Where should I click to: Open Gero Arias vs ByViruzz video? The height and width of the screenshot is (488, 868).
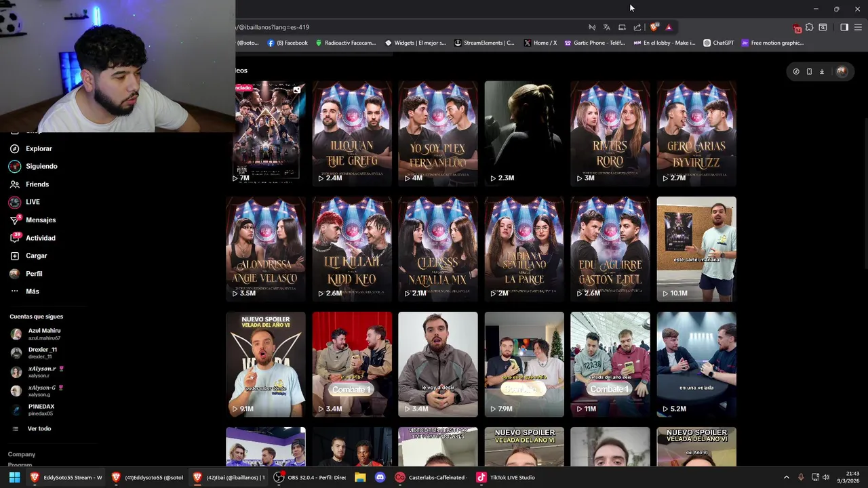pos(696,134)
